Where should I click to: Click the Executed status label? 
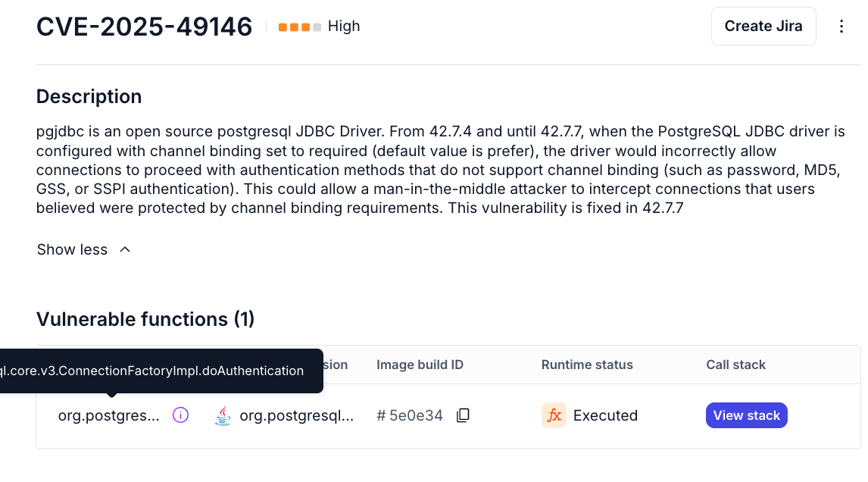[x=605, y=415]
